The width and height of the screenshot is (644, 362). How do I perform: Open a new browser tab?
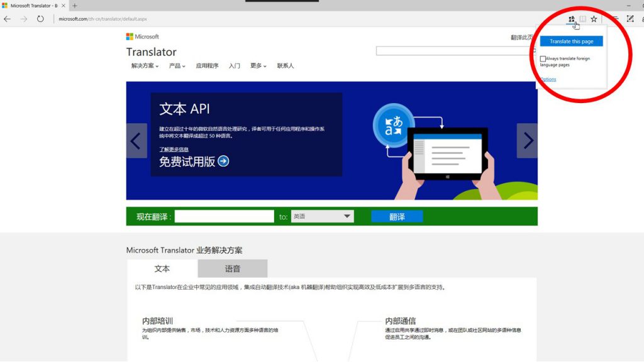pos(75,5)
